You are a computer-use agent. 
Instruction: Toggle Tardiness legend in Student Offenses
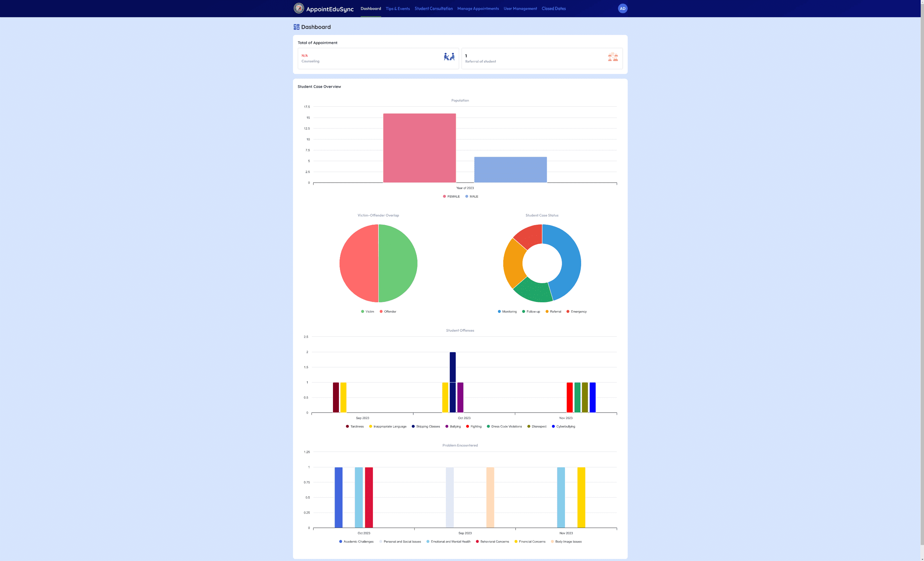[x=355, y=426]
